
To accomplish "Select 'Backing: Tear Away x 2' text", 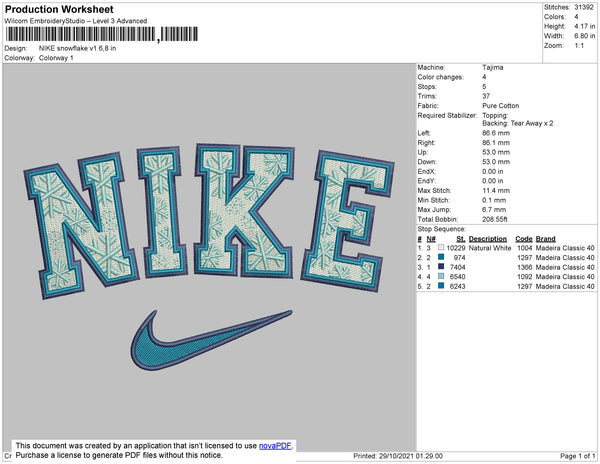I will point(518,124).
